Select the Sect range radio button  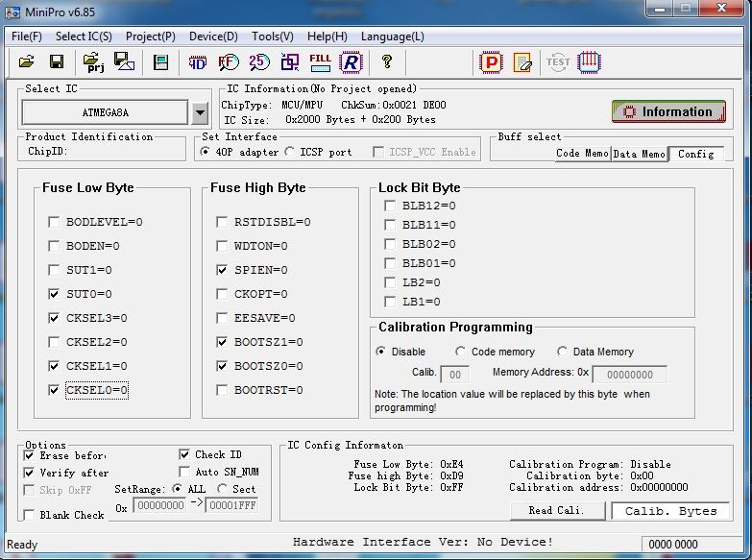222,489
